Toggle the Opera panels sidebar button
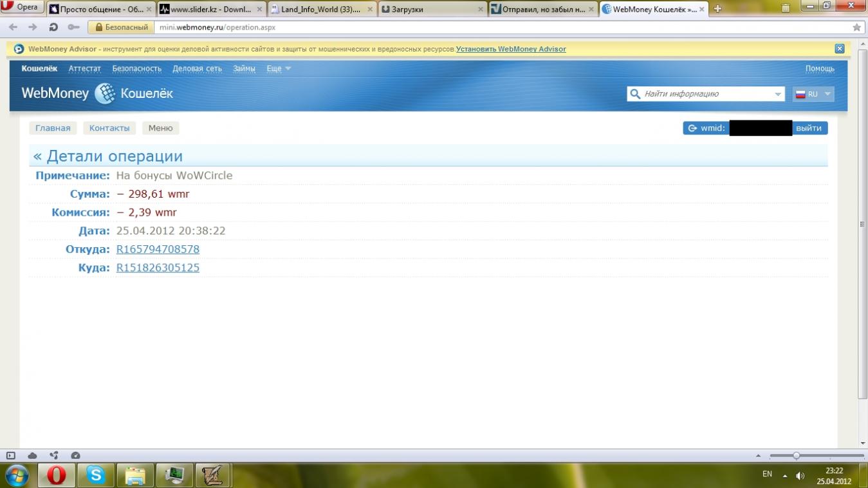 (11, 455)
